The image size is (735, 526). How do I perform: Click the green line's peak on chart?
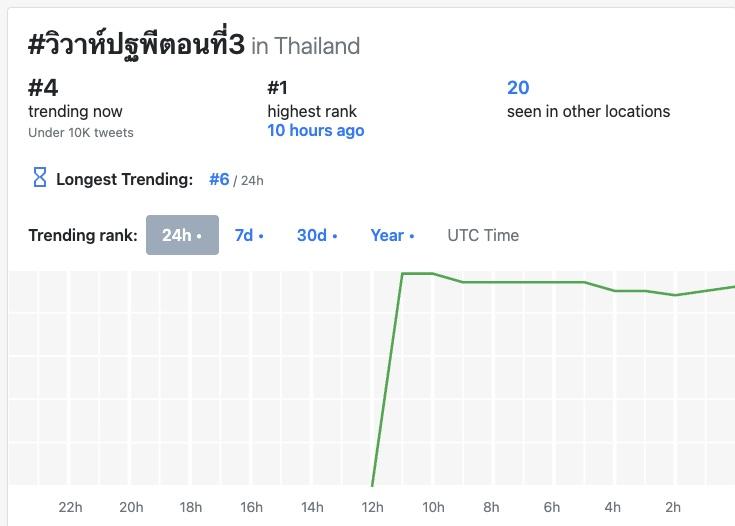417,273
